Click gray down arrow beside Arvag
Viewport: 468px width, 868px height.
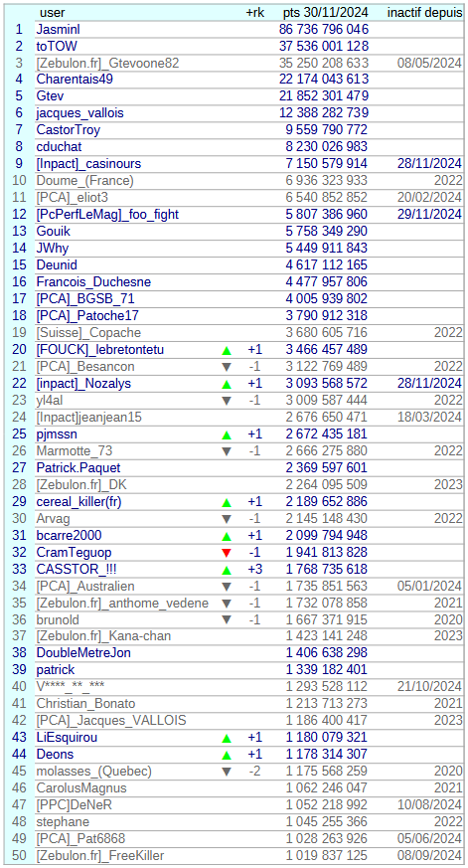click(x=227, y=519)
